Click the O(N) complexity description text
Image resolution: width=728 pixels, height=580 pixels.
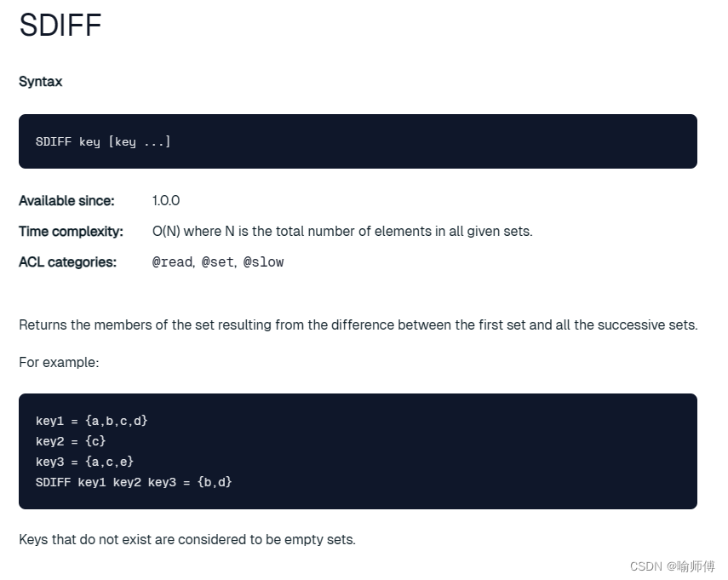pos(342,232)
